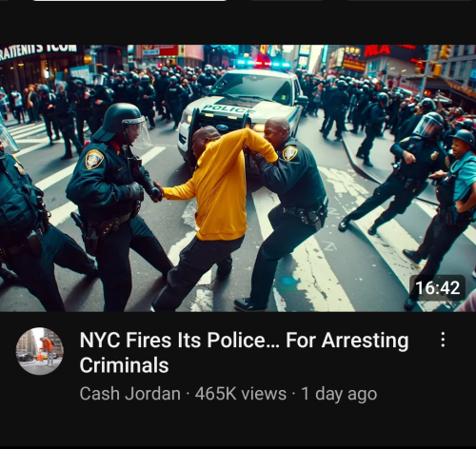The width and height of the screenshot is (476, 449).
Task: Play the video from the police thumbnail
Action: 238,178
